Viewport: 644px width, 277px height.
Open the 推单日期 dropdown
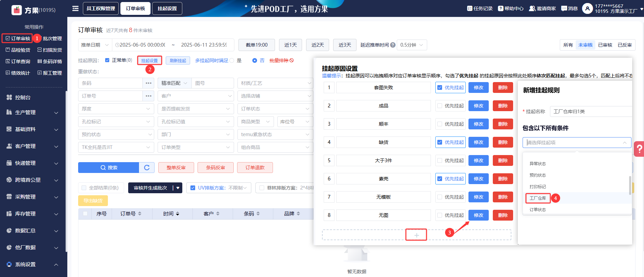click(x=95, y=45)
